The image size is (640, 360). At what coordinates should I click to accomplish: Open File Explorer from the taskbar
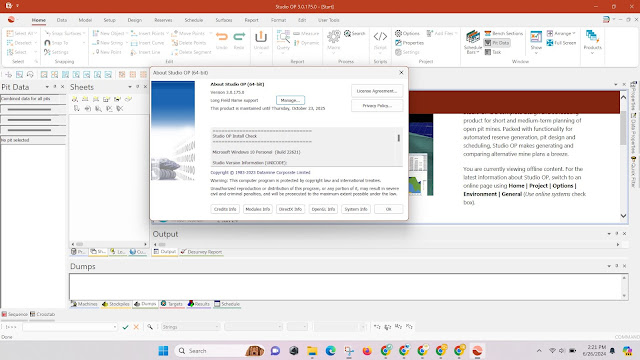pyautogui.click(x=312, y=351)
